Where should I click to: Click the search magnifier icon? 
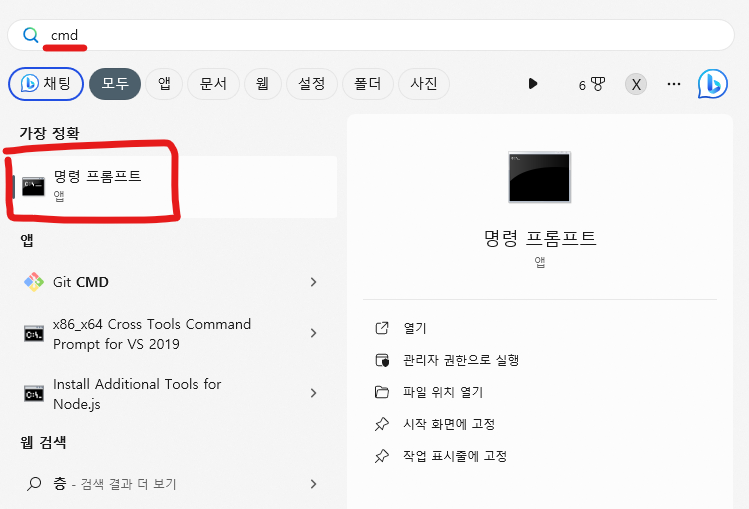coord(31,35)
